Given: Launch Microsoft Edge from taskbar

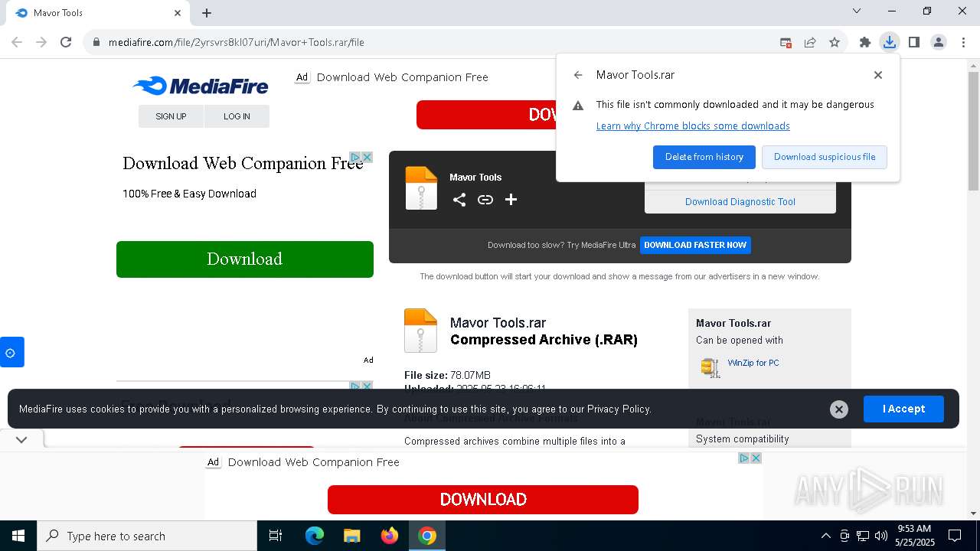Looking at the screenshot, I should (x=315, y=536).
